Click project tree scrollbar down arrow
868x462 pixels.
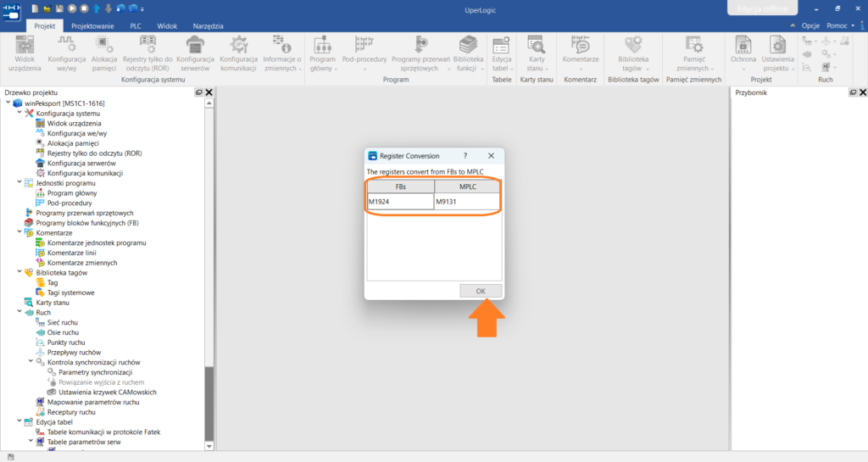click(209, 446)
